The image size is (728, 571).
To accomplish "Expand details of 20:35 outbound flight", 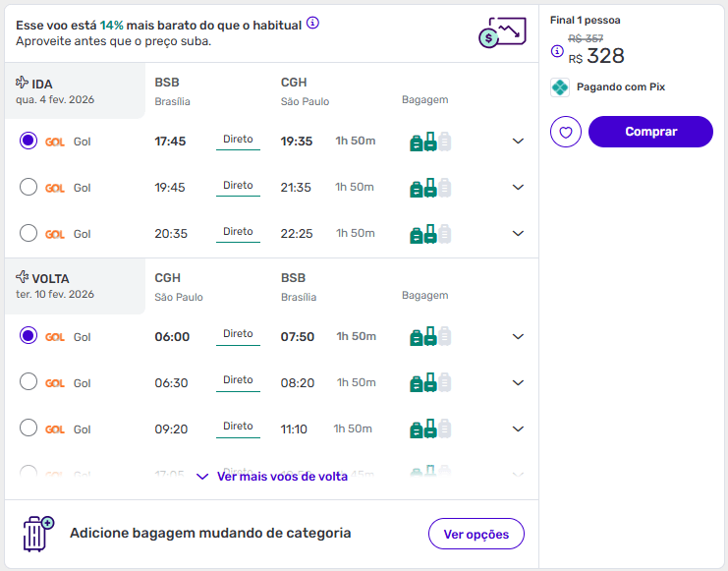I will [519, 234].
